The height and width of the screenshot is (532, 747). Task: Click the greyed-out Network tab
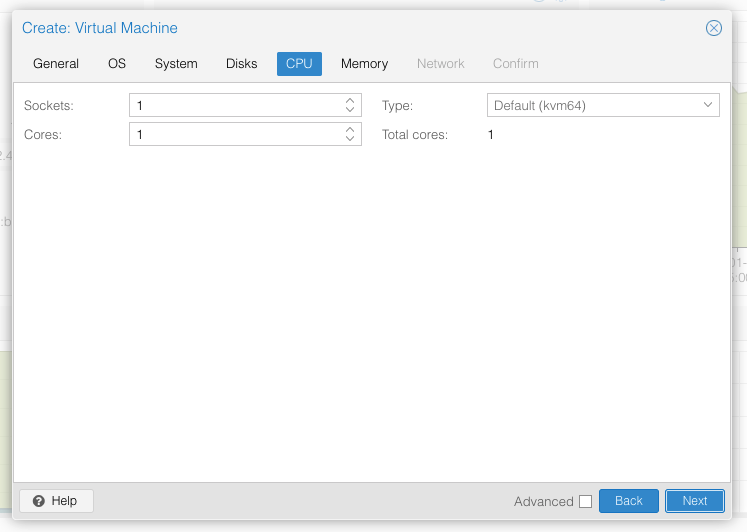(441, 64)
